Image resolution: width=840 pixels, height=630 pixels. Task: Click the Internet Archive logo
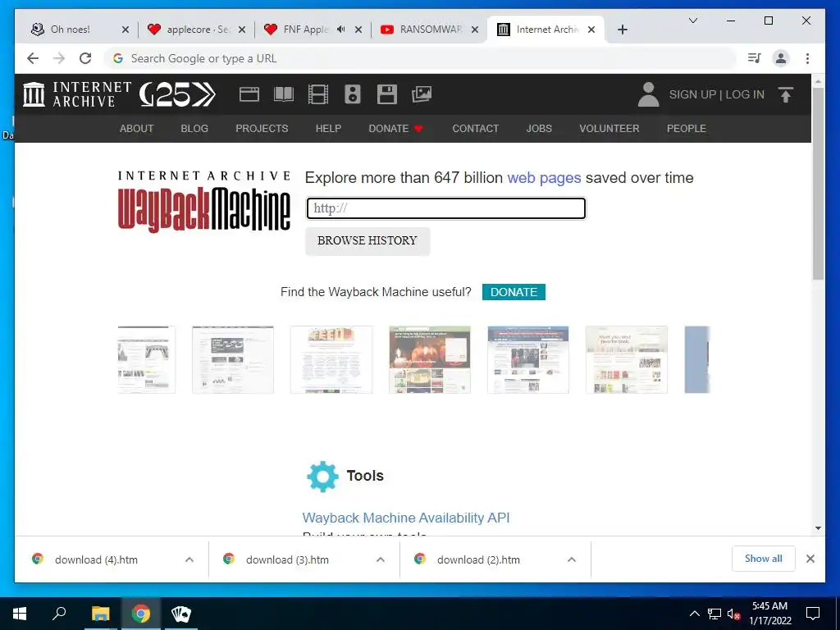pyautogui.click(x=76, y=94)
